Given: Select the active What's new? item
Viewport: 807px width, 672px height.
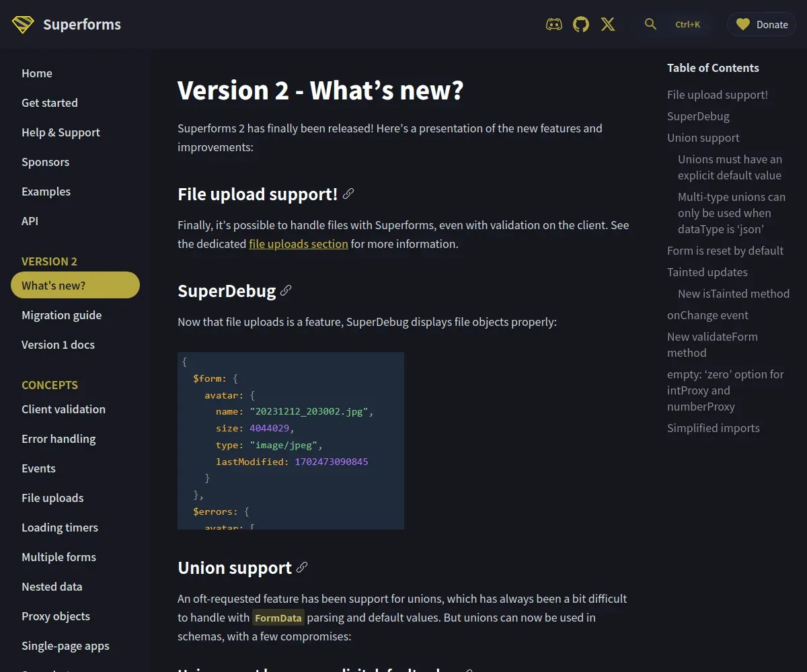Looking at the screenshot, I should pos(75,285).
